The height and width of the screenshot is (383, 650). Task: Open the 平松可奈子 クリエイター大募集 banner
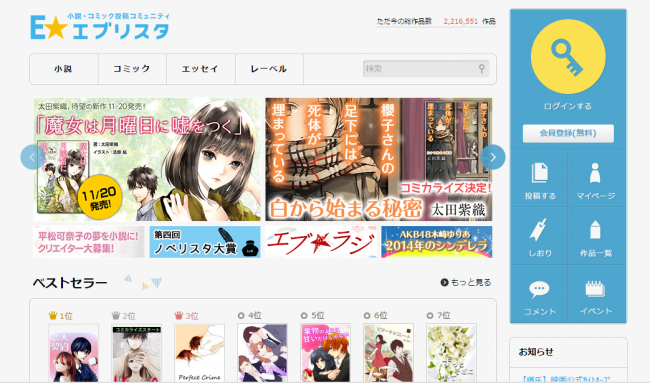[x=89, y=242]
